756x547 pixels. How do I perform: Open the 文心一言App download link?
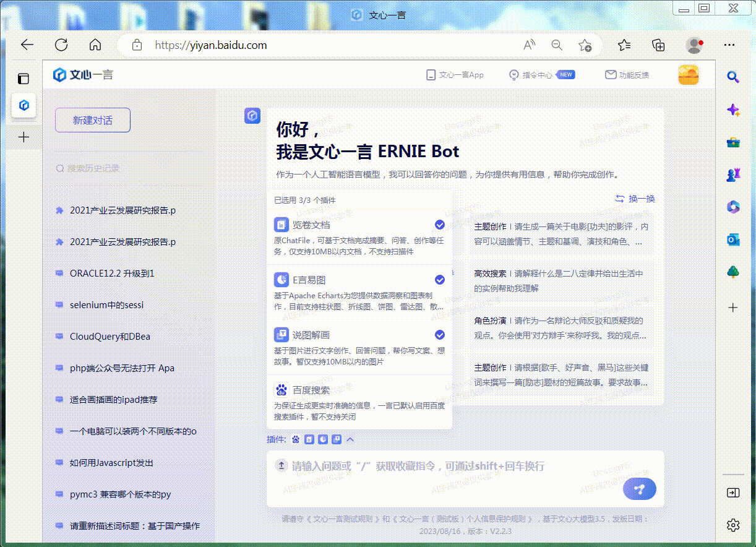point(455,75)
